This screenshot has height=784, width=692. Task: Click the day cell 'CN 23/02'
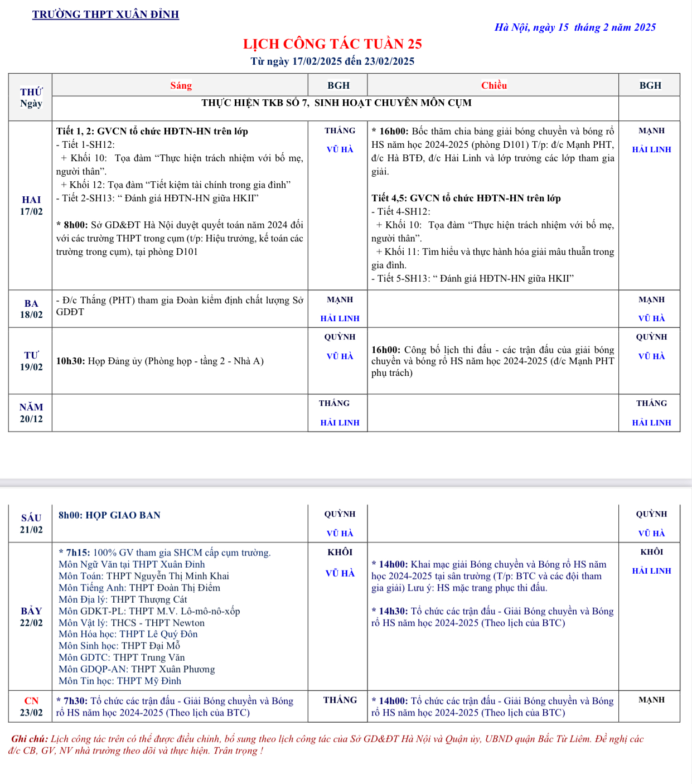coord(31,707)
